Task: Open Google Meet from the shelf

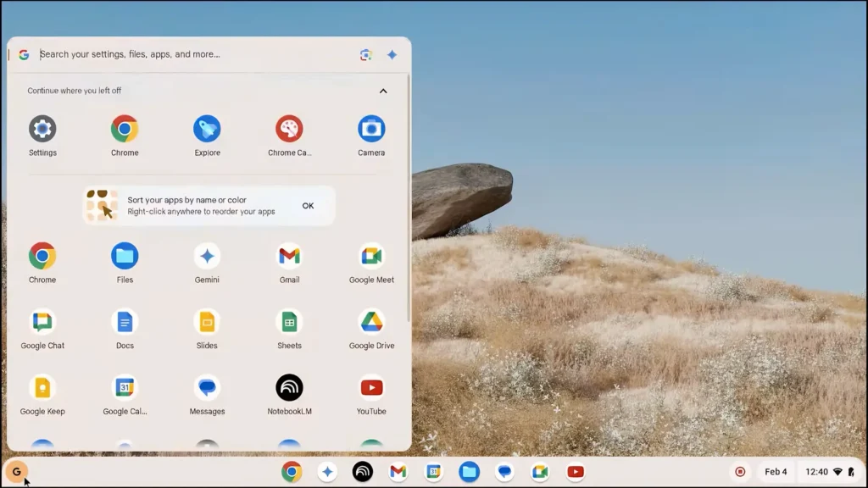Action: click(540, 472)
